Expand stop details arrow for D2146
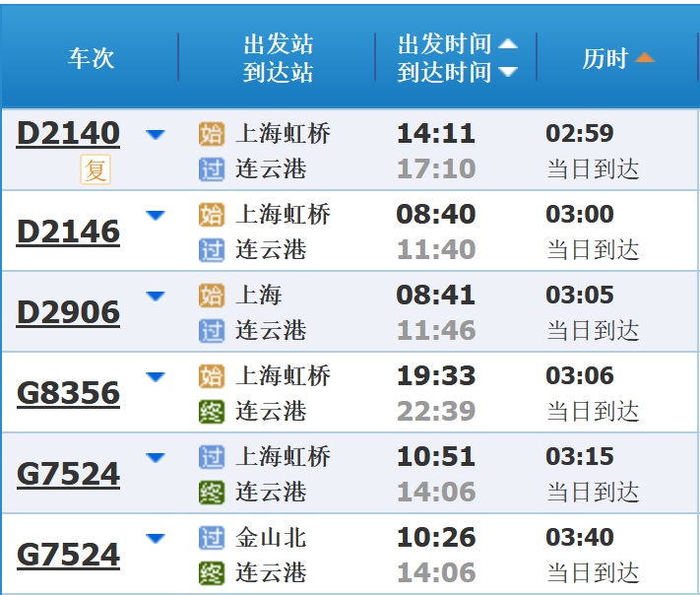The height and width of the screenshot is (595, 700). 156,215
